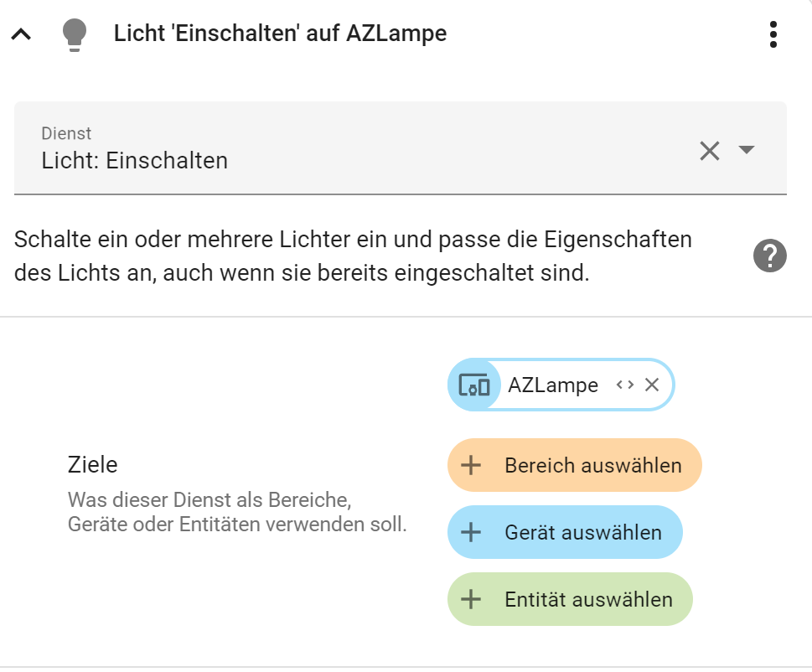Remove AZLampe with its X icon
The image size is (812, 672).
[x=652, y=385]
